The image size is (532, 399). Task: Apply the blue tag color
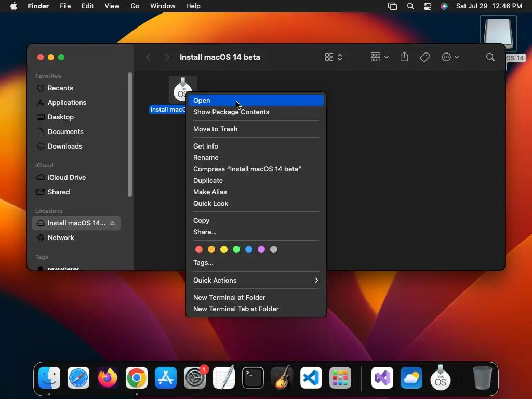click(x=249, y=250)
